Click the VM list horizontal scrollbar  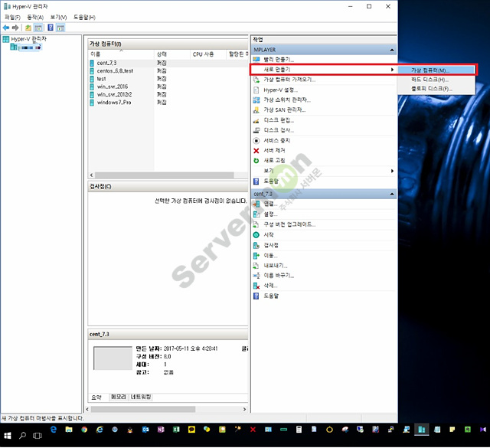(165, 175)
